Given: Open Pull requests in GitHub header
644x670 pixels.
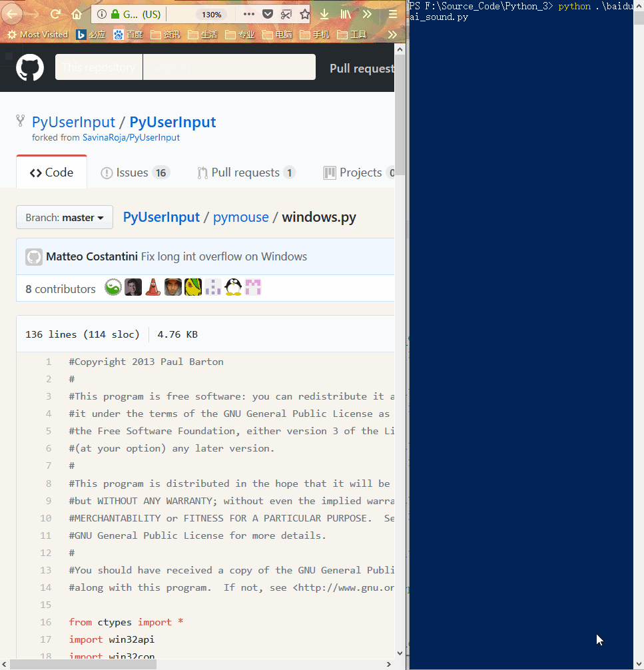Looking at the screenshot, I should tap(362, 69).
